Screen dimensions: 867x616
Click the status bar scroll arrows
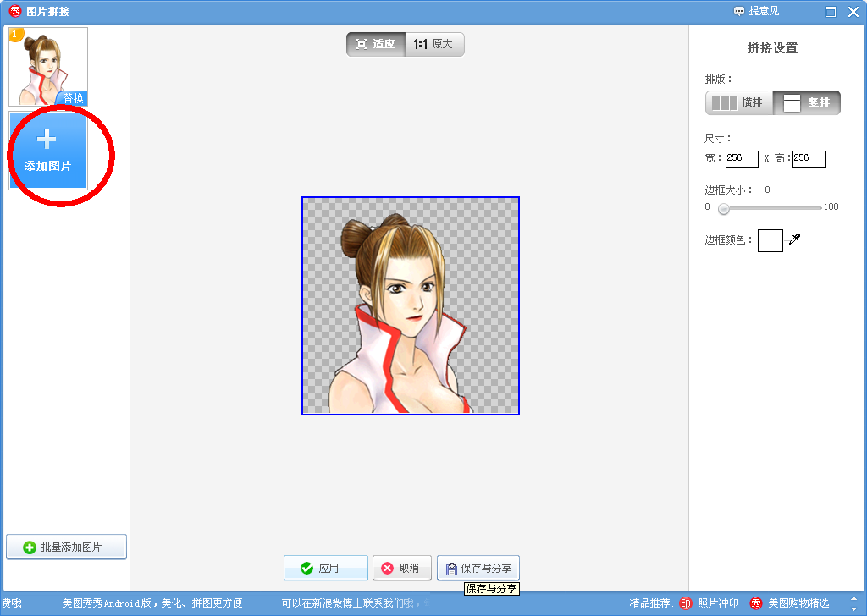coord(853,603)
